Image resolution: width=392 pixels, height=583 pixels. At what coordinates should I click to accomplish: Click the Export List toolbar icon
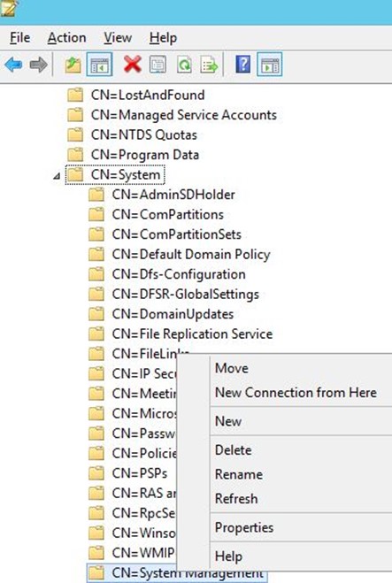(210, 65)
